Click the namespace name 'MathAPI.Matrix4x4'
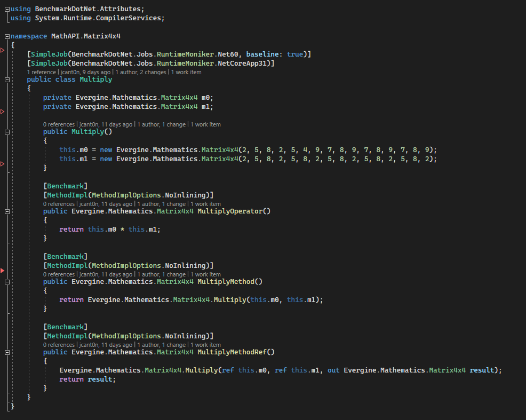Viewport: 526px width, 420px height. point(85,36)
